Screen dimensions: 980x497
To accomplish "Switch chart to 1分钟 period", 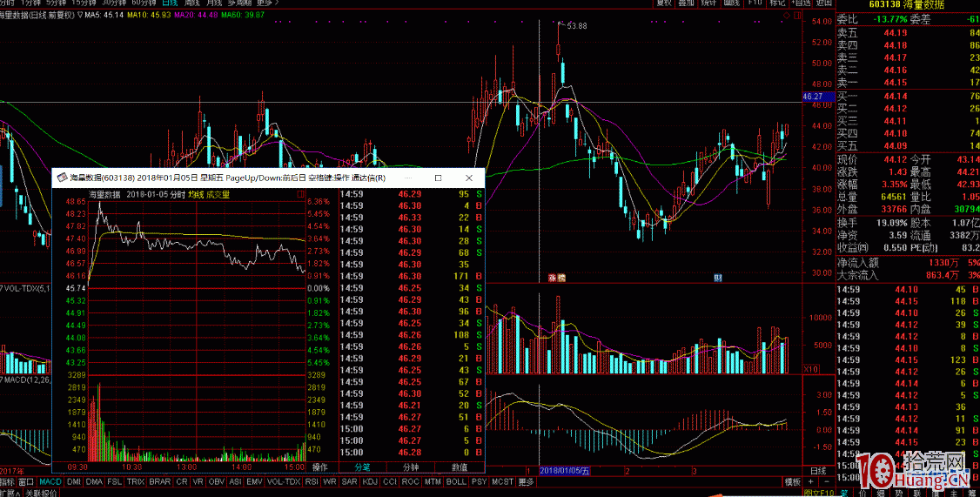I will [30, 3].
